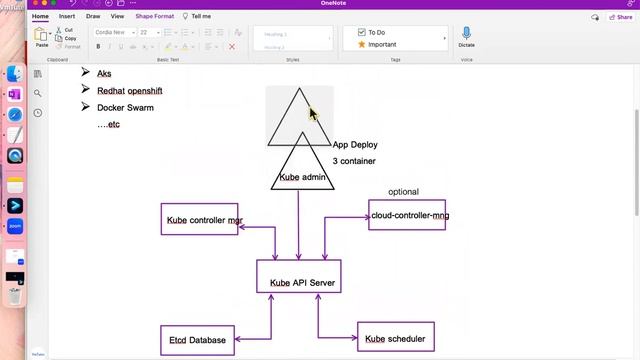This screenshot has width=640, height=360.
Task: Open Notes app from the Dock
Action: [15, 185]
